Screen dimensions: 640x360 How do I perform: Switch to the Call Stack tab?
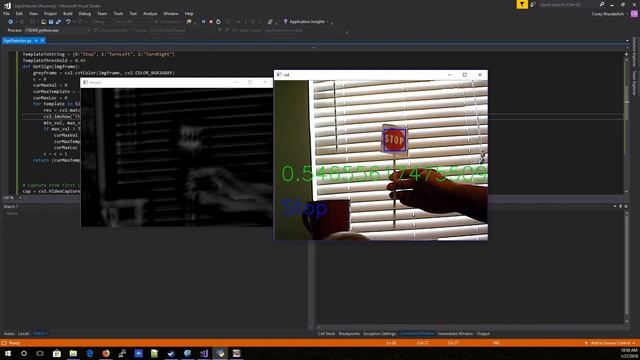pyautogui.click(x=326, y=333)
